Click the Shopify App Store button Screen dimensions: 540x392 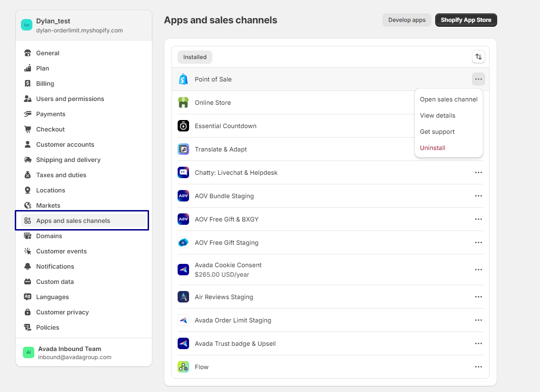coord(466,20)
